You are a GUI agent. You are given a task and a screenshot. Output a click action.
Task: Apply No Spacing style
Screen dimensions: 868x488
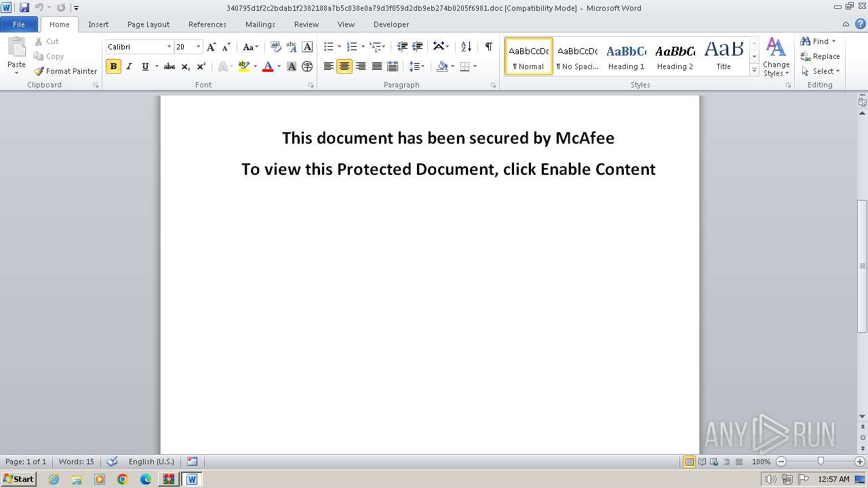(577, 56)
